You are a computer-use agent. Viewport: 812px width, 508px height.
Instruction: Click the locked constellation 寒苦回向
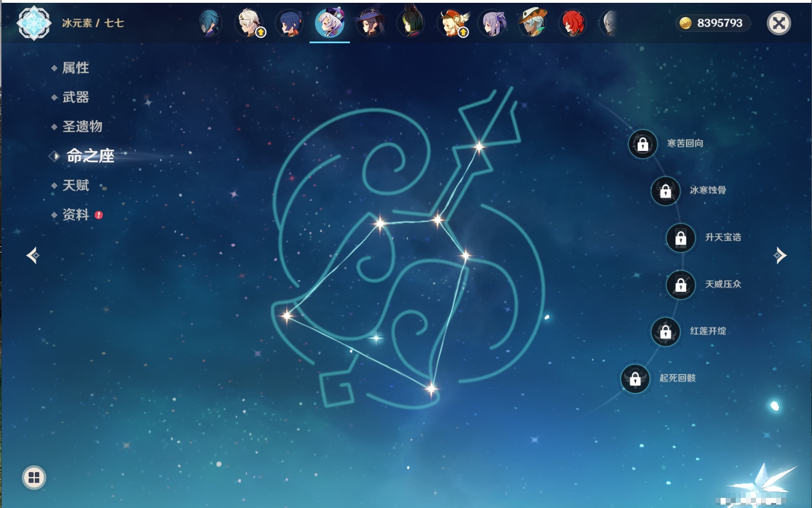click(643, 144)
